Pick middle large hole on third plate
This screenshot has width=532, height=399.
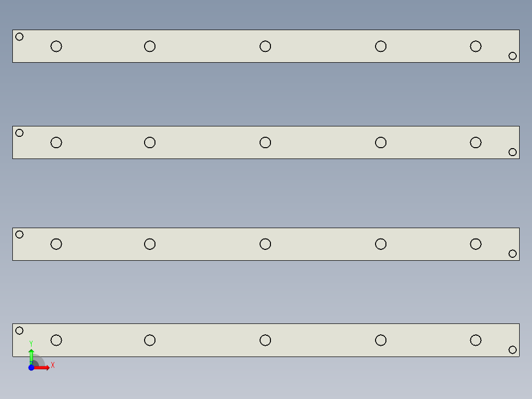[265, 244]
